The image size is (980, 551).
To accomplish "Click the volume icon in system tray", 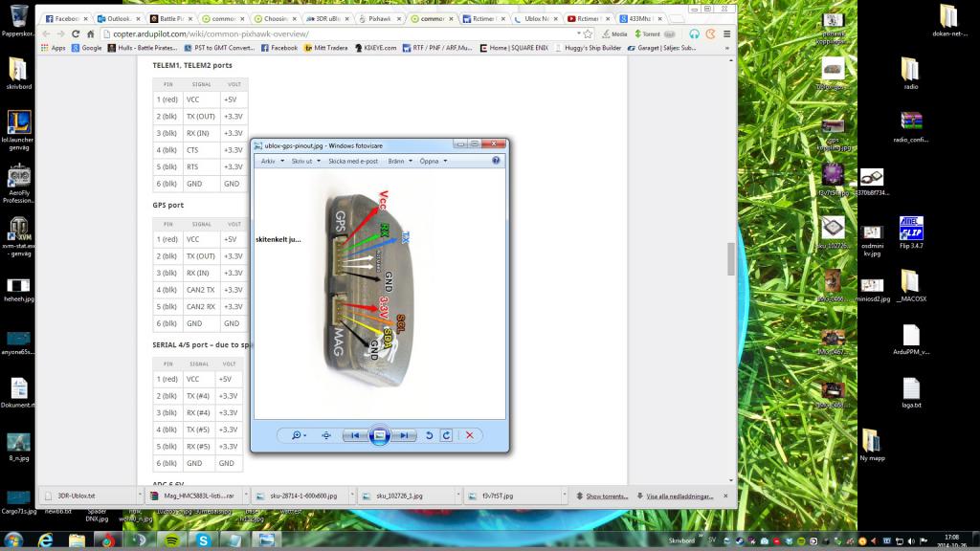I will pyautogui.click(x=911, y=541).
